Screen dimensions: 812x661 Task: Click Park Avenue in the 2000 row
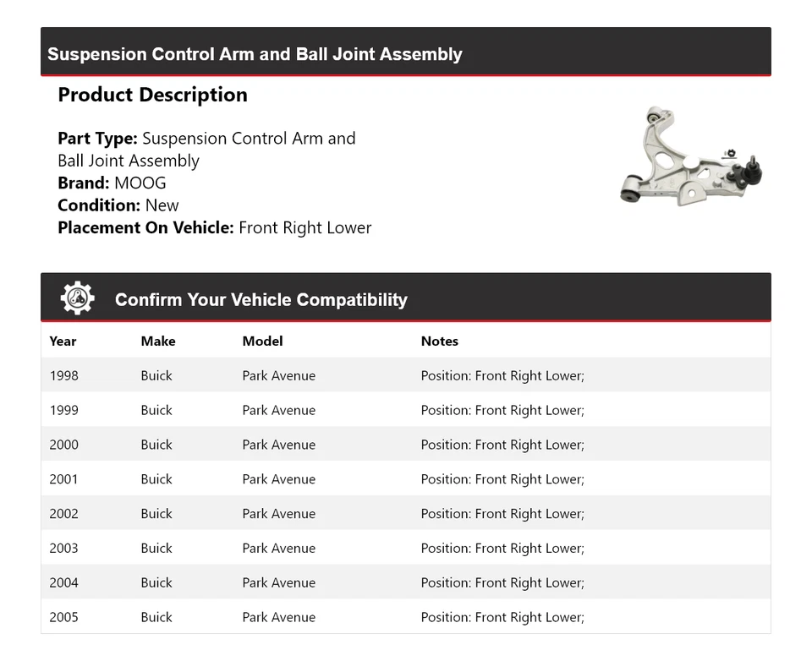point(278,445)
